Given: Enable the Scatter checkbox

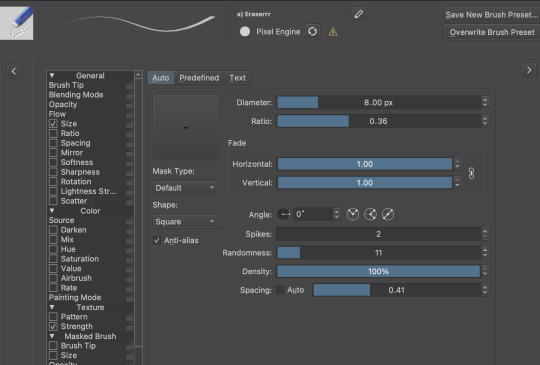Looking at the screenshot, I should click(x=53, y=201).
